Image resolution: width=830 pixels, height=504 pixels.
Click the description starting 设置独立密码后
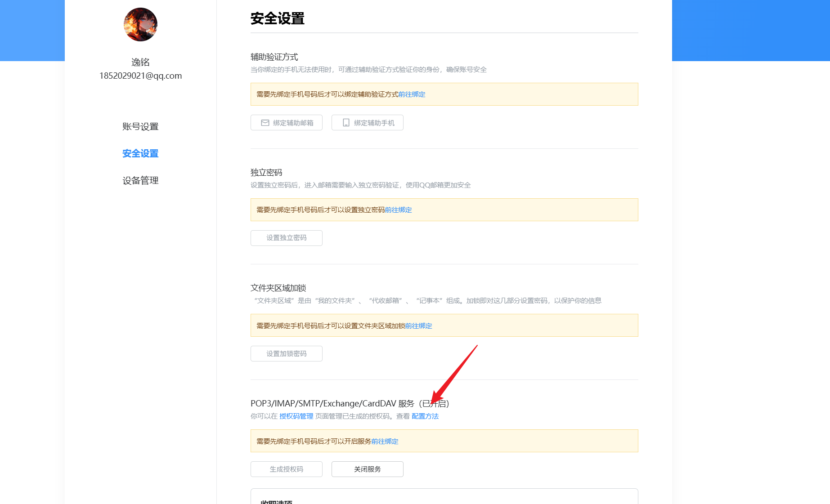click(361, 185)
